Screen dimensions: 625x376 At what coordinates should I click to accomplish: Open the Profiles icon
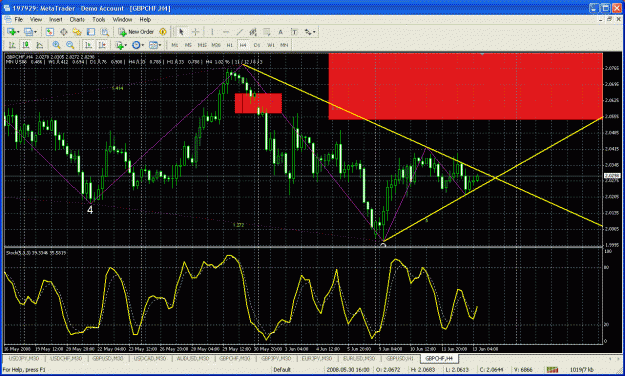pos(28,32)
